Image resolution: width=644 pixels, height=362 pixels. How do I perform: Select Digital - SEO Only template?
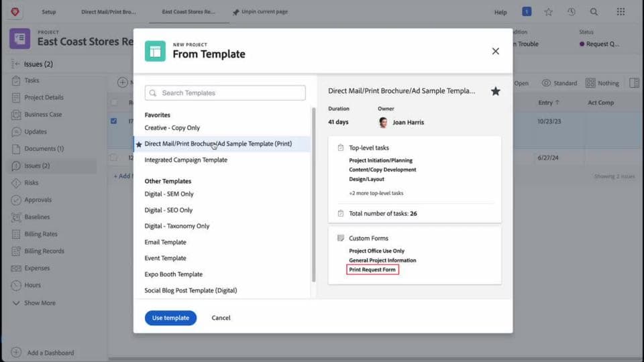[x=168, y=210]
